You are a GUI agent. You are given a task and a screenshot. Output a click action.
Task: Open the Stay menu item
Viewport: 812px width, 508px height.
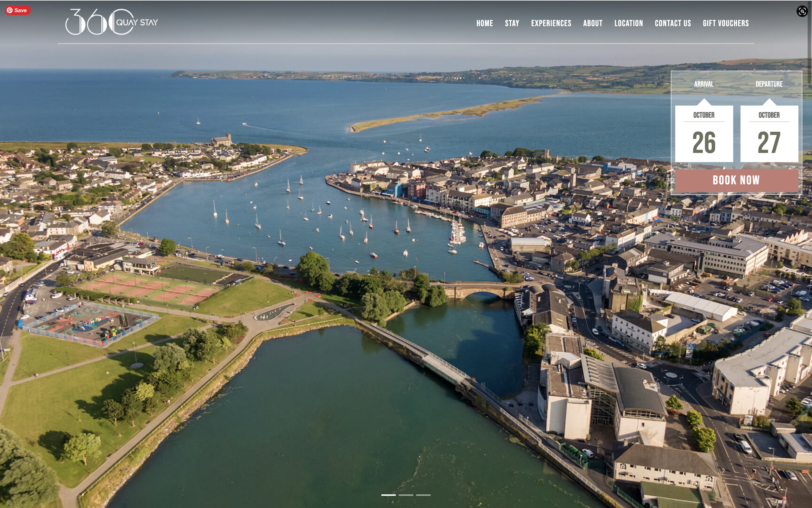(x=512, y=23)
